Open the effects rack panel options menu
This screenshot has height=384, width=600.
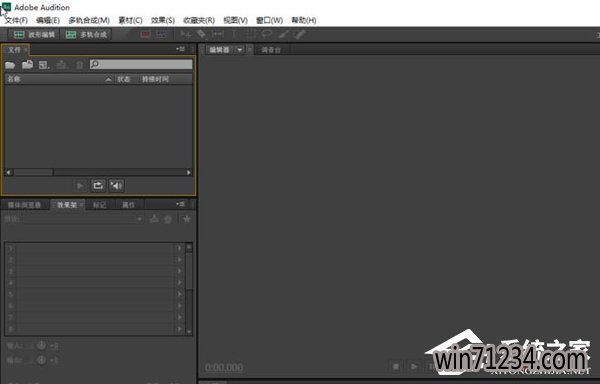[x=181, y=205]
